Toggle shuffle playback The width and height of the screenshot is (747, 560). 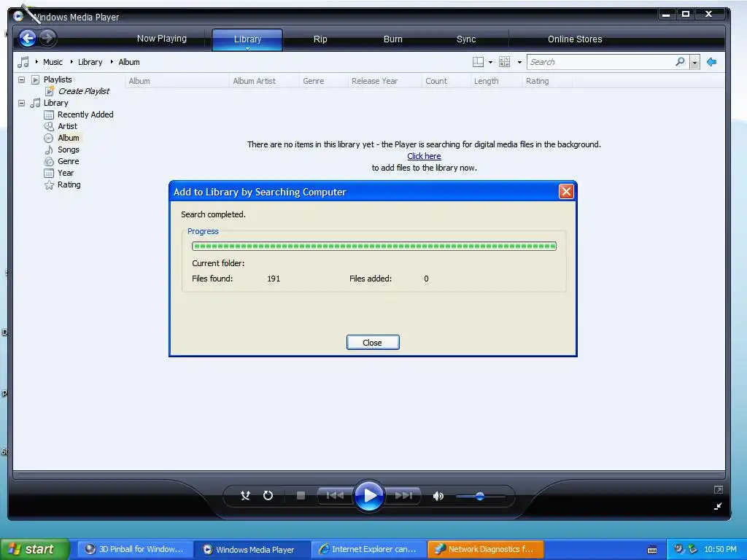pos(245,496)
